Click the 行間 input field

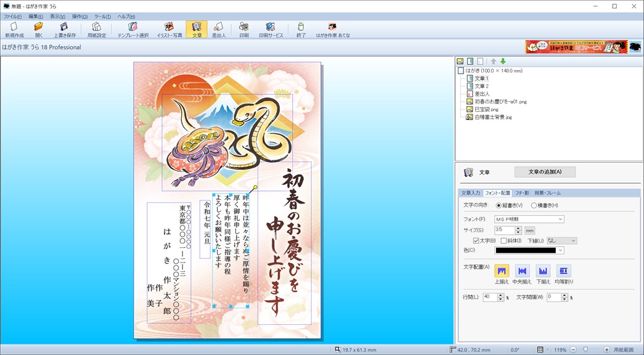click(x=490, y=297)
